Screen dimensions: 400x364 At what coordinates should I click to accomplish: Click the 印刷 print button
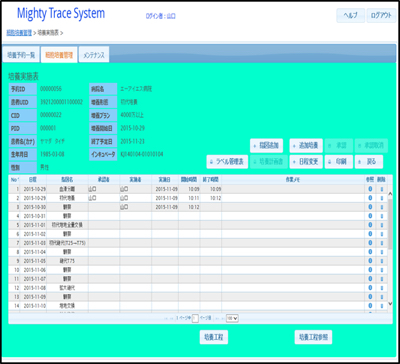pos(339,162)
